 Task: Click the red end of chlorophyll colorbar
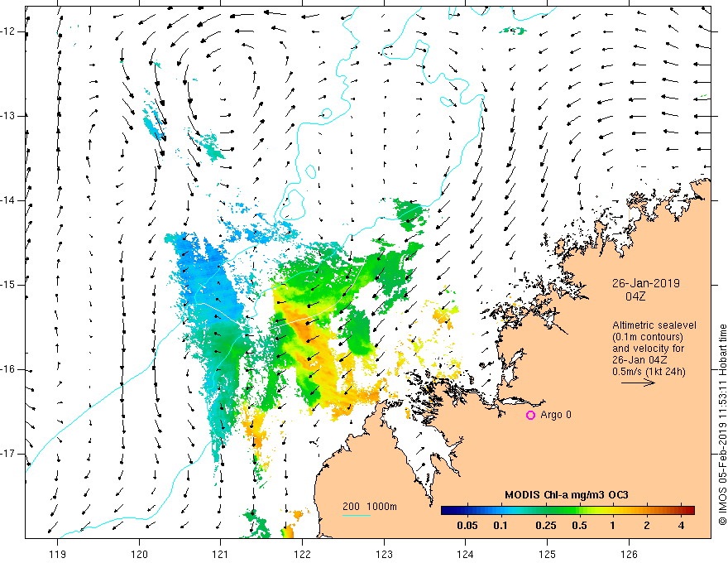(x=689, y=511)
